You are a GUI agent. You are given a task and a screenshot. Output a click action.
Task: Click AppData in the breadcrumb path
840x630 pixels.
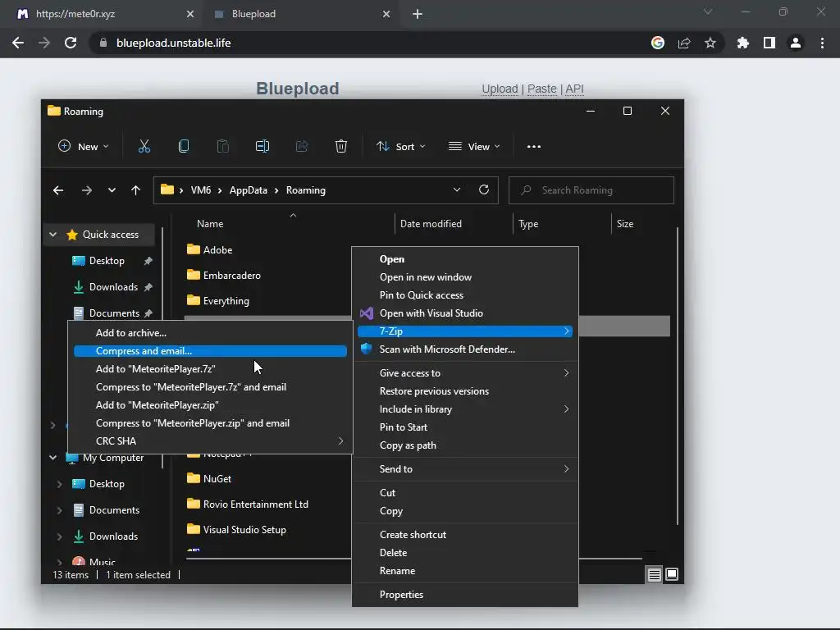(x=248, y=190)
